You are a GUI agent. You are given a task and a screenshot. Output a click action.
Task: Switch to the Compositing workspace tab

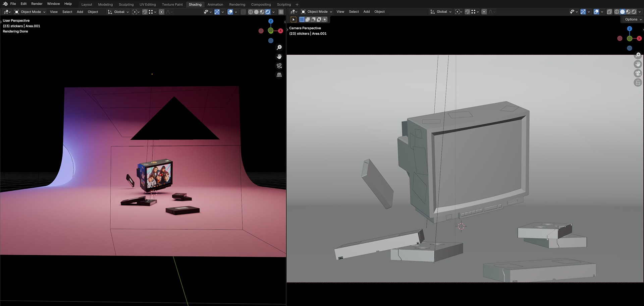(x=261, y=4)
